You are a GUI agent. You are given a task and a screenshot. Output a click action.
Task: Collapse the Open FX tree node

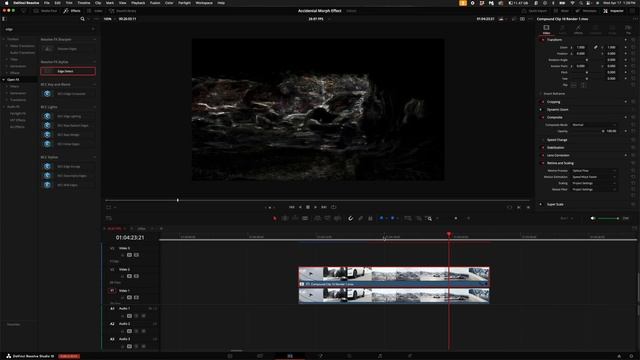[4, 80]
